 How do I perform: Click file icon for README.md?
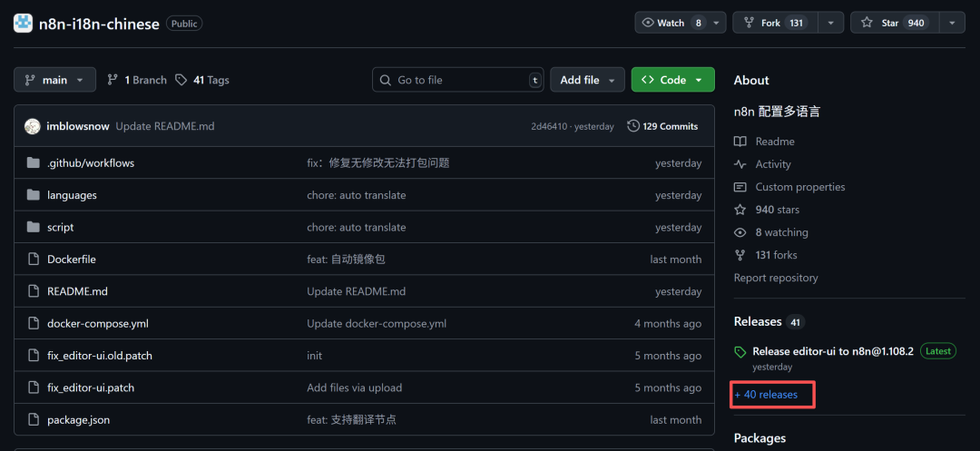click(x=34, y=291)
